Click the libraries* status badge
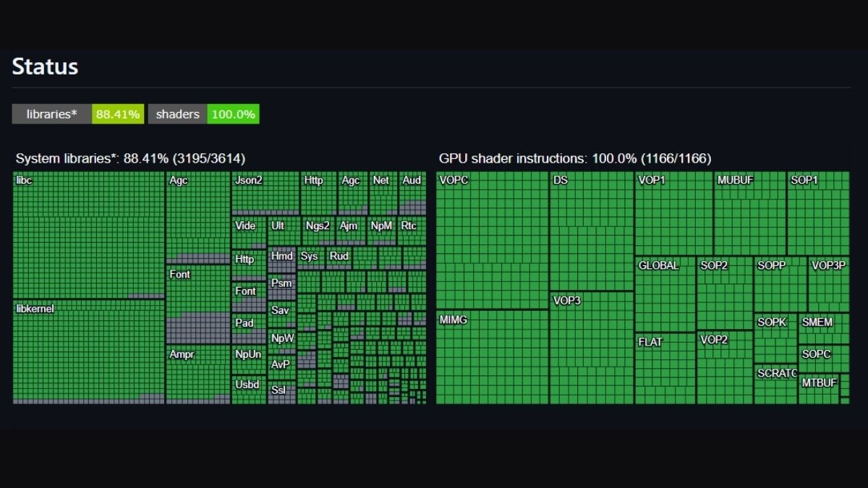 [x=52, y=114]
